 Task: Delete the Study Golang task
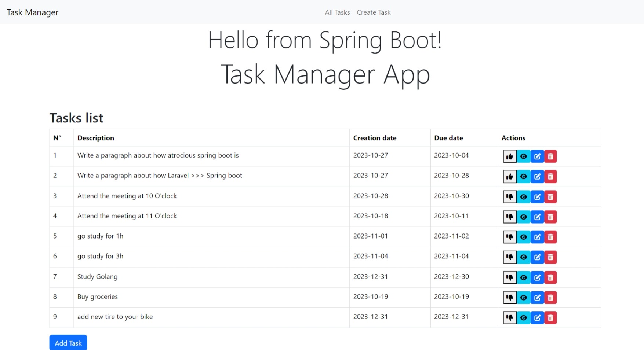click(x=550, y=277)
